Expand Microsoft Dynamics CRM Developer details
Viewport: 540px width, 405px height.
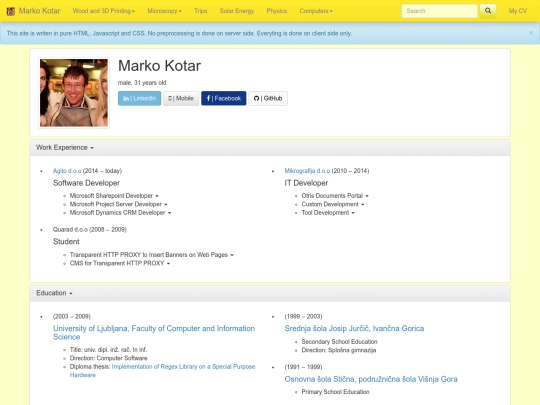tap(120, 213)
